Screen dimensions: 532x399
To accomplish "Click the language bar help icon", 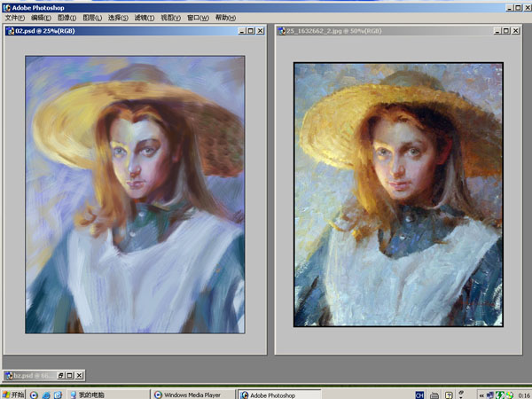I will [449, 395].
